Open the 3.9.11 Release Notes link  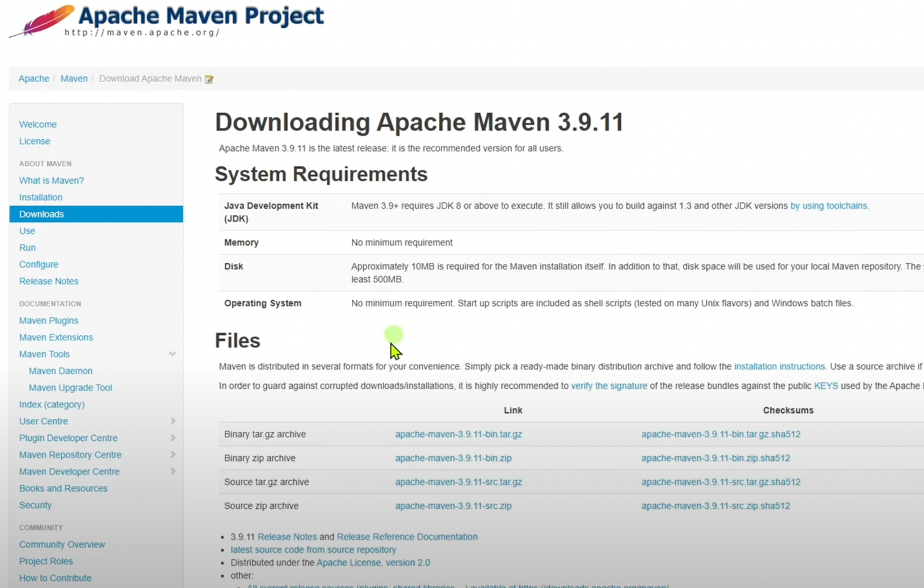287,537
